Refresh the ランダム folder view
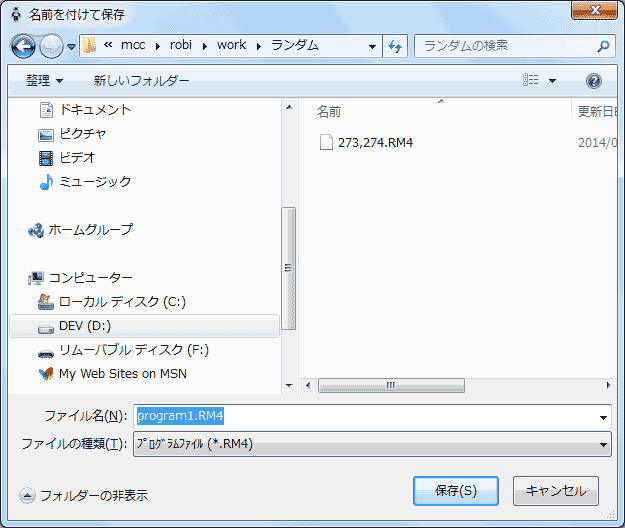 [x=395, y=46]
